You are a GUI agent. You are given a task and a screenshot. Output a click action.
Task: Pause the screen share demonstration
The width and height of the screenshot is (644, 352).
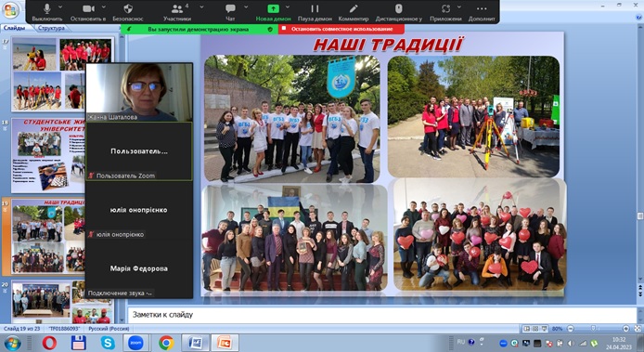(315, 8)
